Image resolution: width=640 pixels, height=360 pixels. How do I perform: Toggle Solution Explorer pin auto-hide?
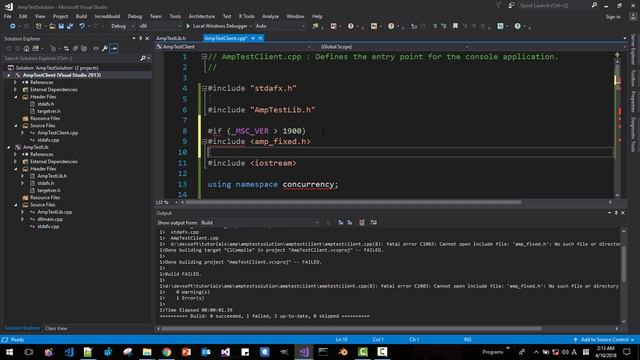coord(140,38)
